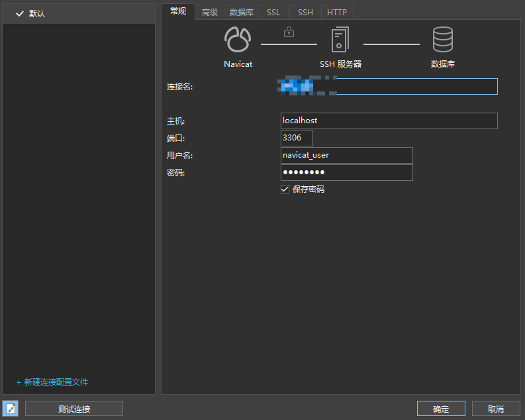Open the 数据库 tab
The width and height of the screenshot is (525, 420).
242,13
